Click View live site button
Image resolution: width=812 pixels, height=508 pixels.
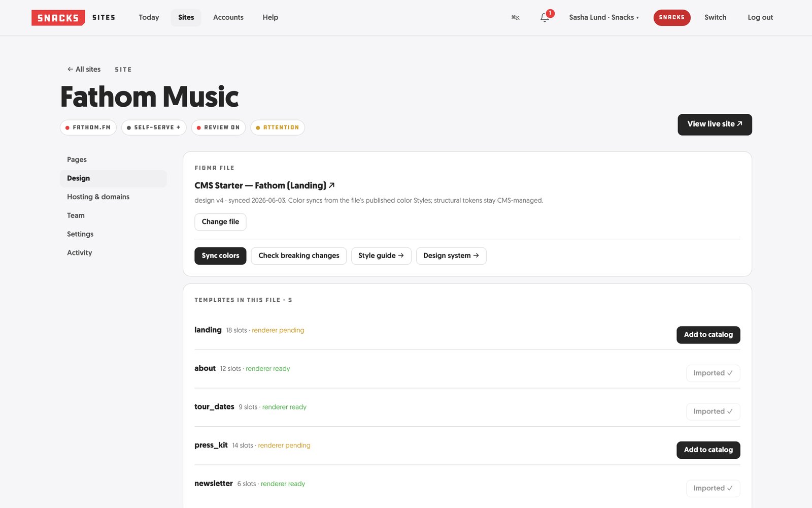[715, 124]
